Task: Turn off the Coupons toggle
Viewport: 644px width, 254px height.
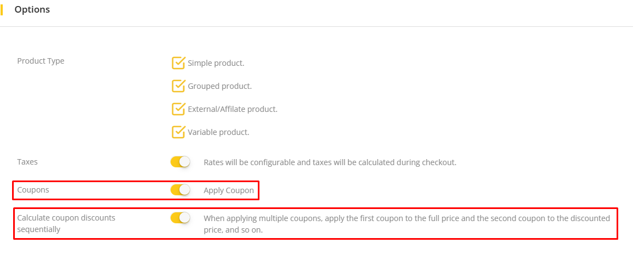Action: click(180, 190)
